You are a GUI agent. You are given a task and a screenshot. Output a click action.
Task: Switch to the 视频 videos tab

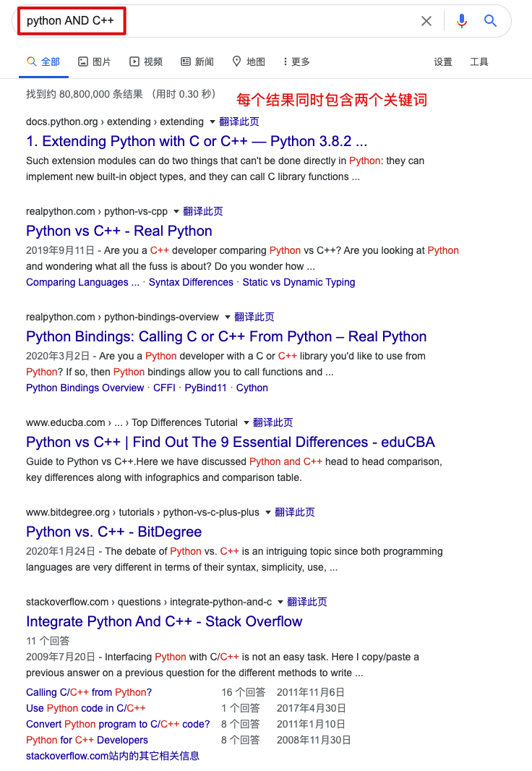146,62
